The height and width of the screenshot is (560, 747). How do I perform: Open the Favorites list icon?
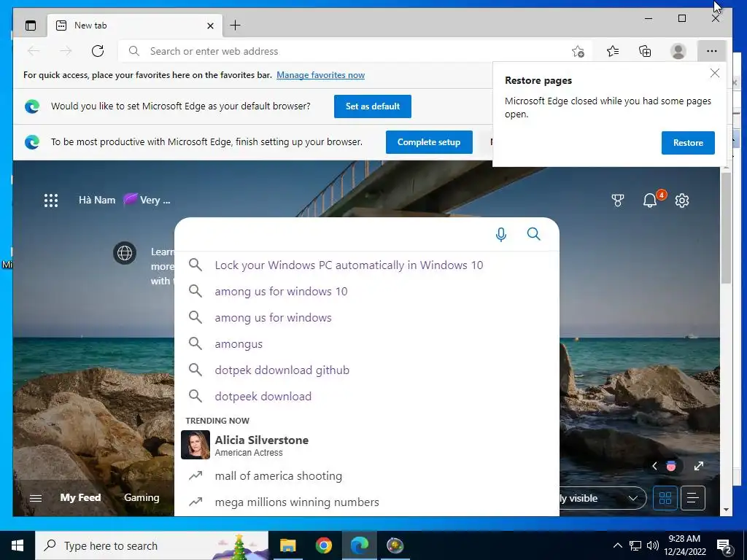click(613, 51)
